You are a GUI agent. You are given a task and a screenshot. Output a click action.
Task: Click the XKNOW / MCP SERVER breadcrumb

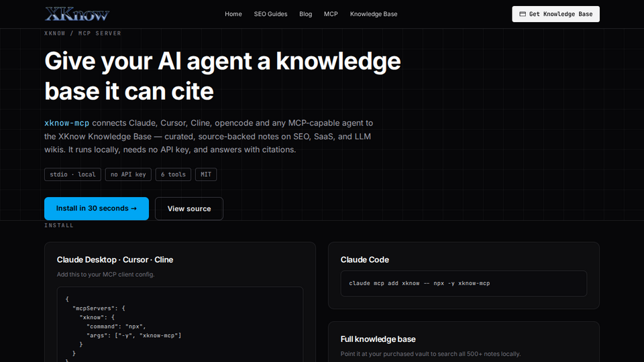(83, 34)
